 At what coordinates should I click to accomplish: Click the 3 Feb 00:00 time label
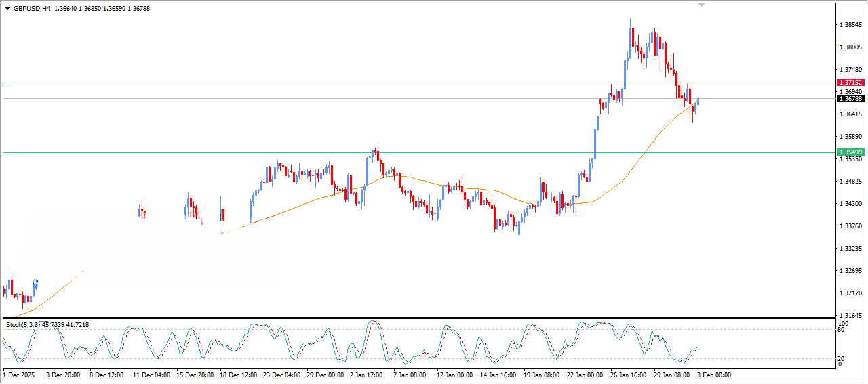click(715, 375)
